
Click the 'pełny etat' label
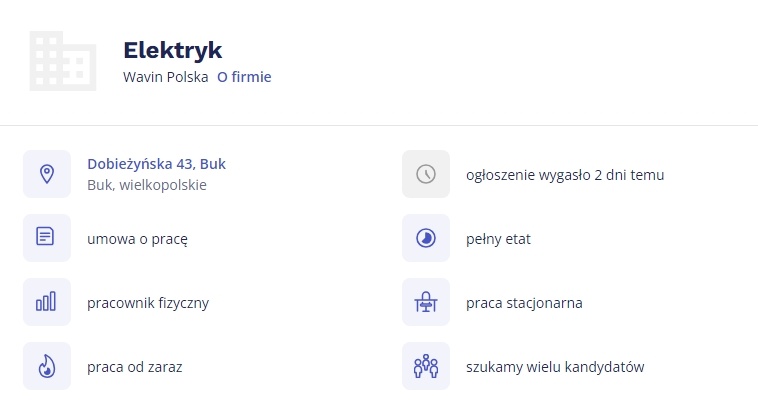pos(498,239)
